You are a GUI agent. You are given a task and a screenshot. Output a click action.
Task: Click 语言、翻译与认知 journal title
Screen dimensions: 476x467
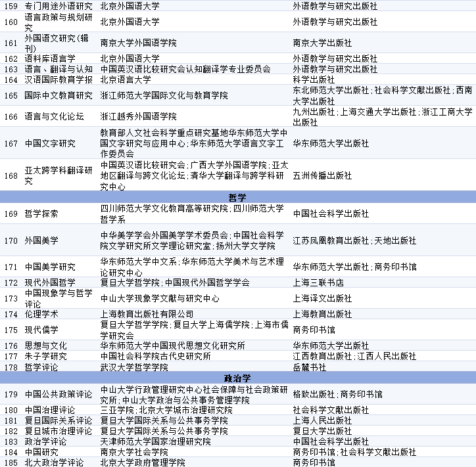pos(59,69)
